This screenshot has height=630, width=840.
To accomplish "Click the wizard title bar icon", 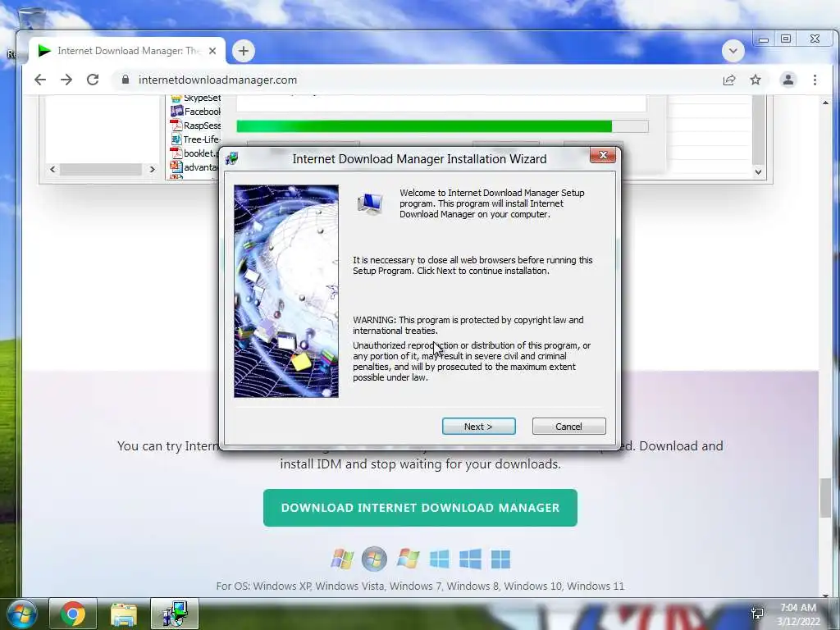I will point(232,158).
